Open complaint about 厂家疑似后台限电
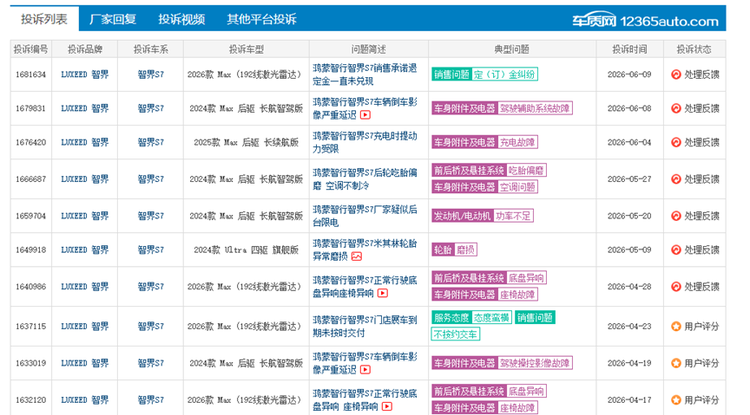The height and width of the screenshot is (415, 750). [365, 216]
